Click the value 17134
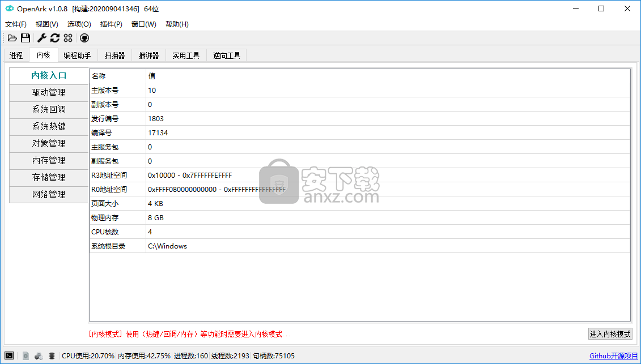The width and height of the screenshot is (641, 364). click(158, 133)
